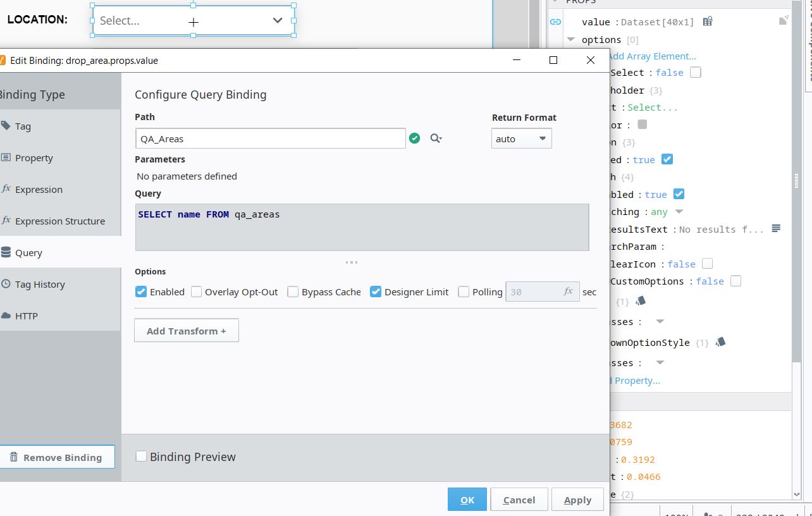Click the cloud icon beside HTTP

[6, 316]
